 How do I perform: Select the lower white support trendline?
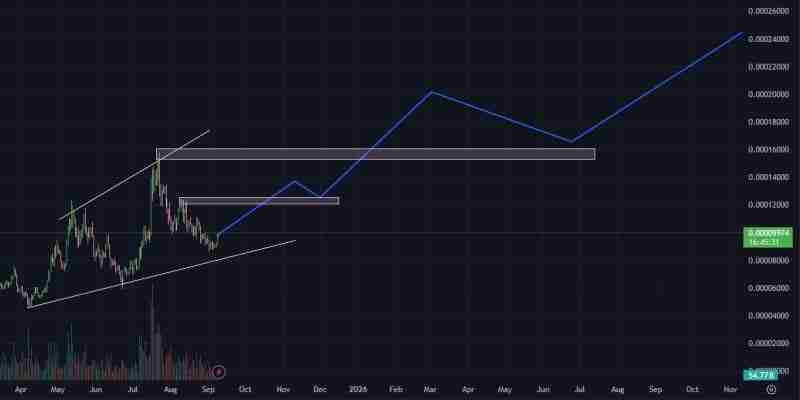[x=160, y=274]
